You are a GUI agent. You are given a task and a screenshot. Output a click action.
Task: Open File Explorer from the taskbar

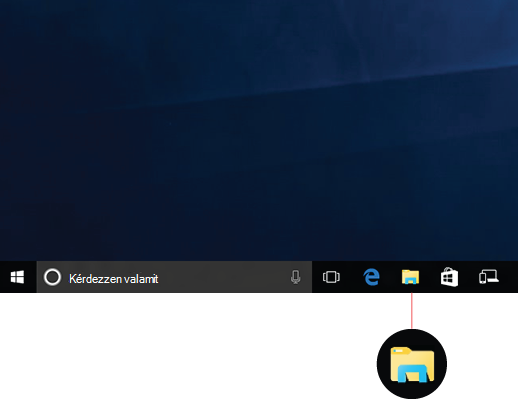click(410, 277)
